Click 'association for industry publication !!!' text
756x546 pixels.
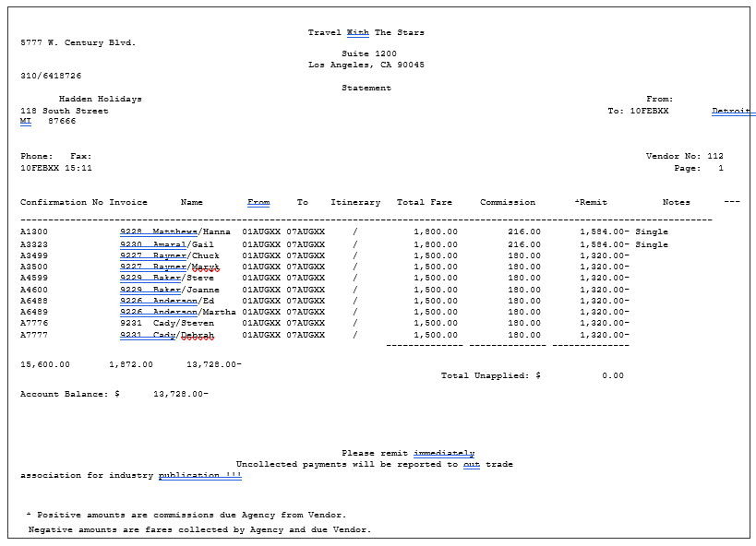(x=131, y=475)
